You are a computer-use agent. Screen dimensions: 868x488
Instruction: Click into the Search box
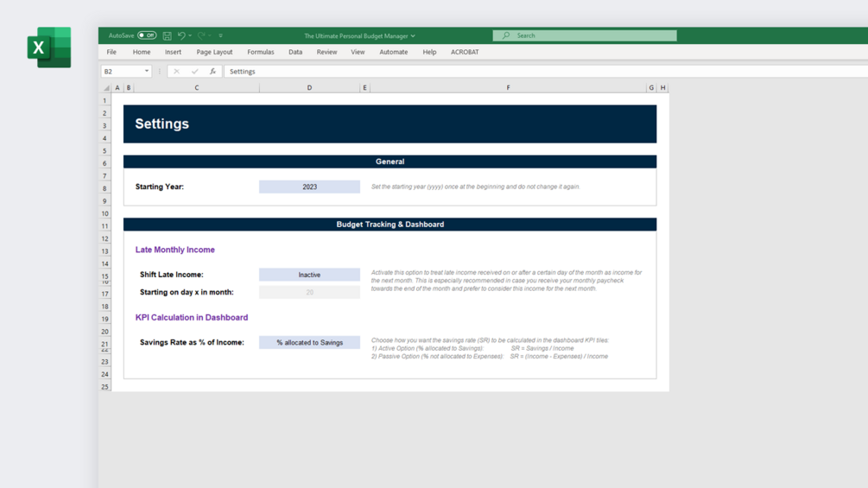(x=585, y=35)
